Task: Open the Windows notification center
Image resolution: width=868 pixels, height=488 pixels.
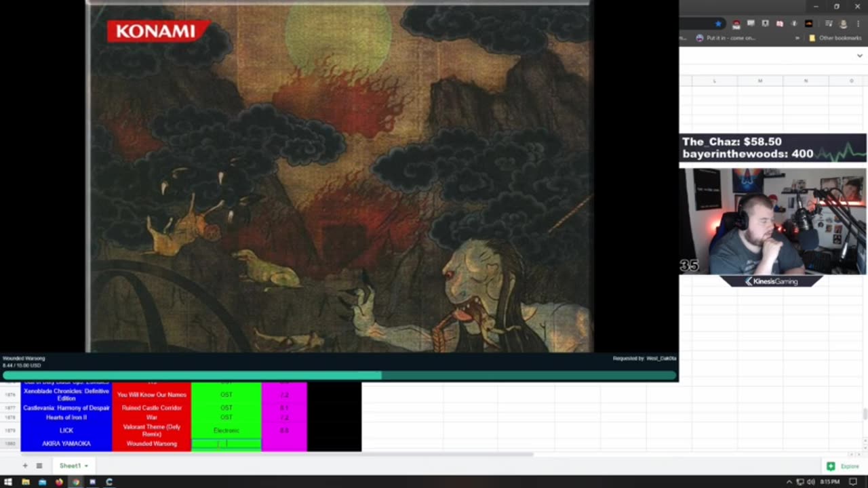Action: tap(854, 482)
